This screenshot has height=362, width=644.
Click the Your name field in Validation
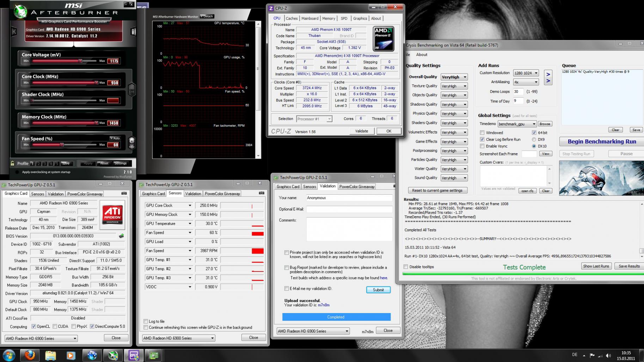pyautogui.click(x=349, y=198)
